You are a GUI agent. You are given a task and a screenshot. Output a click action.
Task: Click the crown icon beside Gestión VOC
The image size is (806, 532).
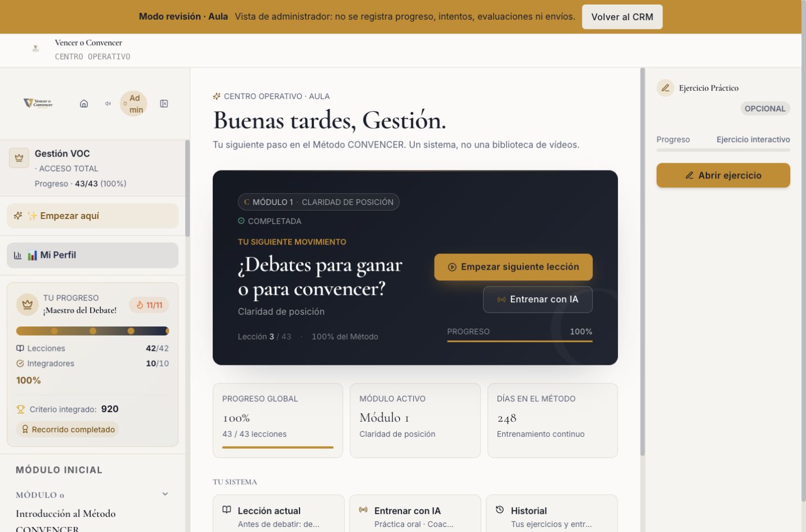(19, 158)
